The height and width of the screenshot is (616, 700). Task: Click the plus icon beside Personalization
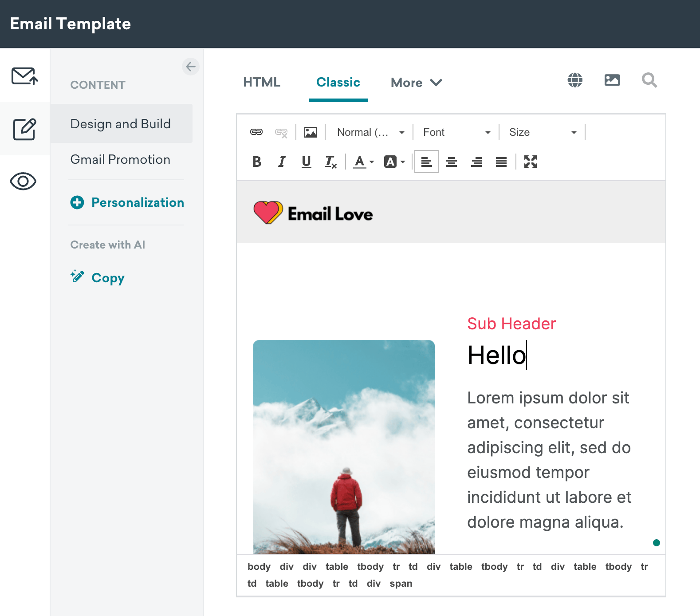tap(77, 202)
